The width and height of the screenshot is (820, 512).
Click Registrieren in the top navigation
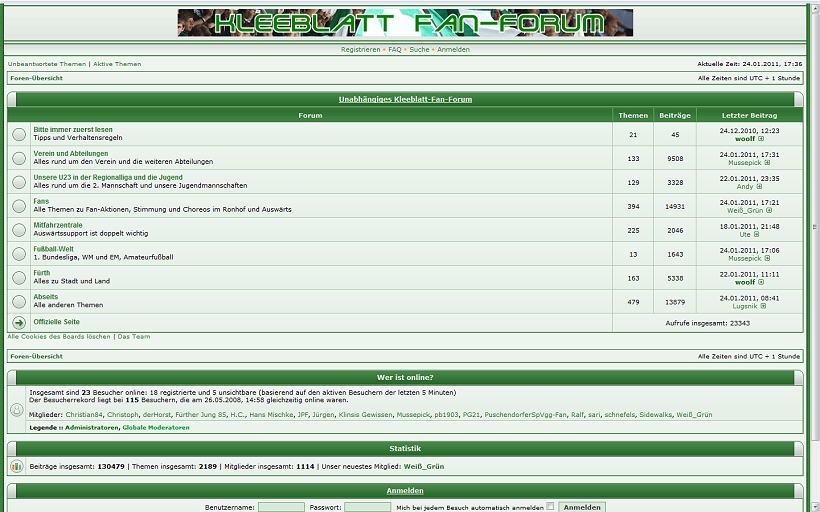[360, 49]
